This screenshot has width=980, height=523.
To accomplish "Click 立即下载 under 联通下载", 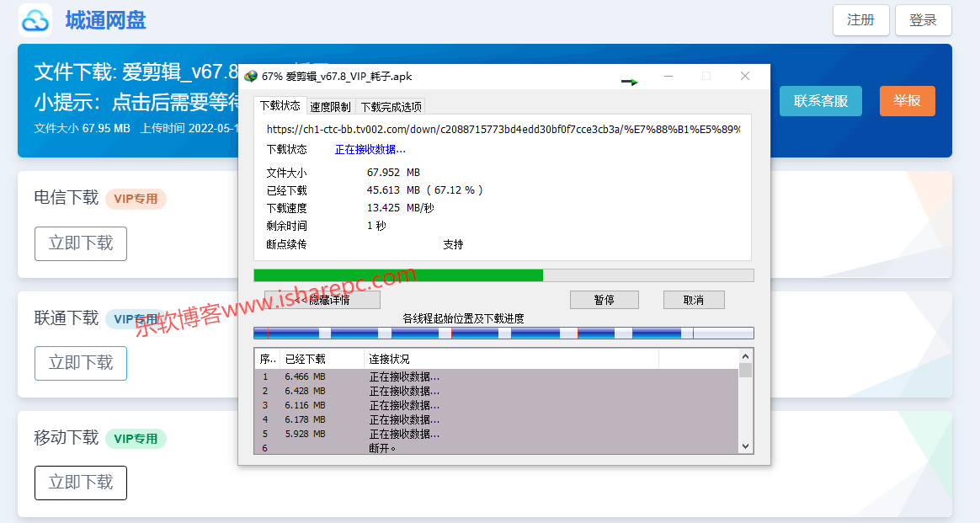I will 81,363.
